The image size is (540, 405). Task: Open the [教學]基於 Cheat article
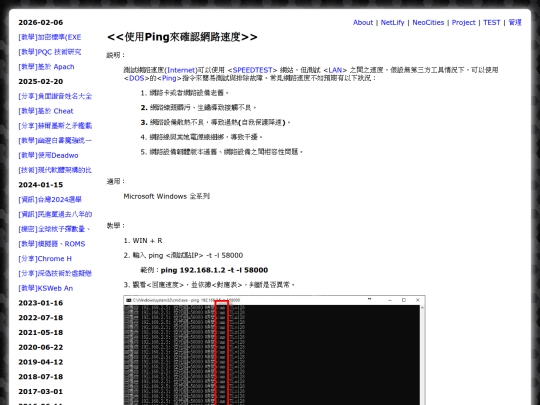pos(46,111)
